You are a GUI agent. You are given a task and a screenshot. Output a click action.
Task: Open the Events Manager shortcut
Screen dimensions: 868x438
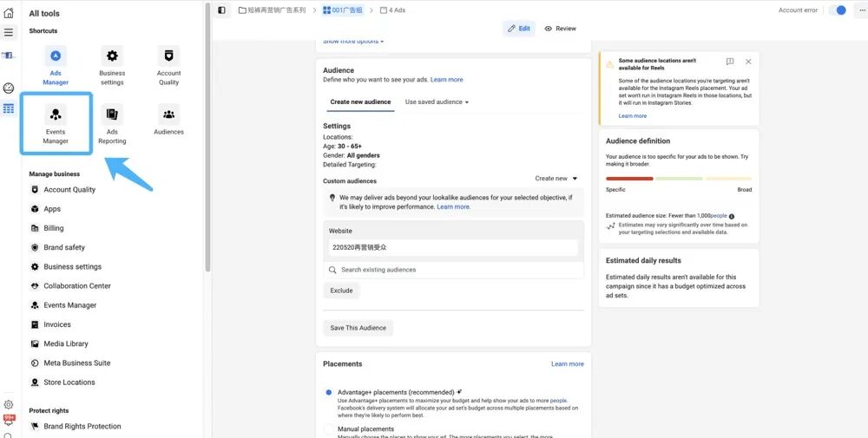[x=56, y=124]
